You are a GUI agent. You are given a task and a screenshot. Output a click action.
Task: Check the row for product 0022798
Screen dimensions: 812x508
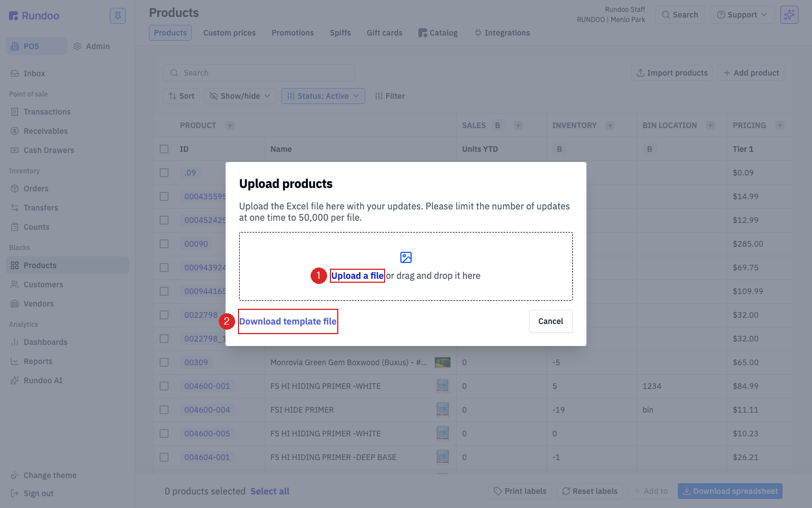click(164, 315)
